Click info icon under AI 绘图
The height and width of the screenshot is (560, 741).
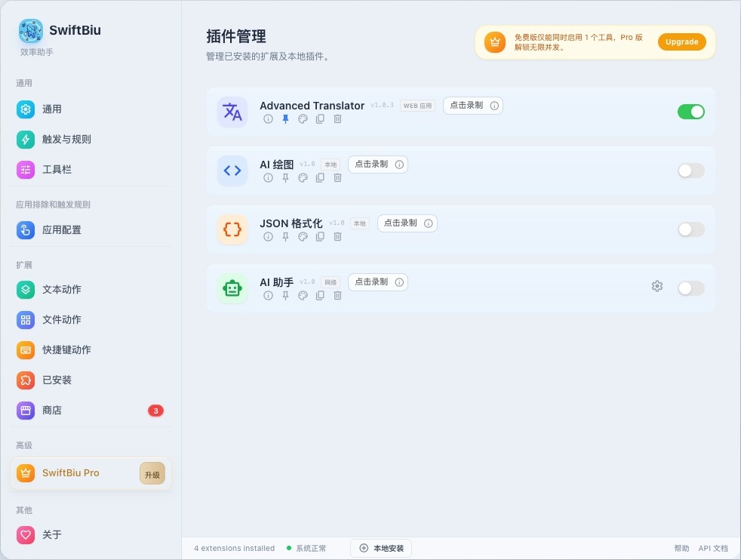268,177
